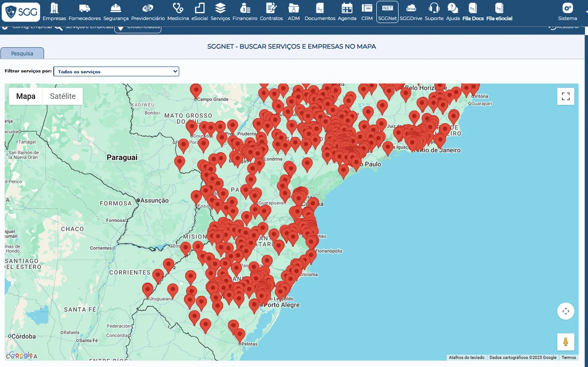
Task: Click the CHACO region label
Action: pos(73,229)
